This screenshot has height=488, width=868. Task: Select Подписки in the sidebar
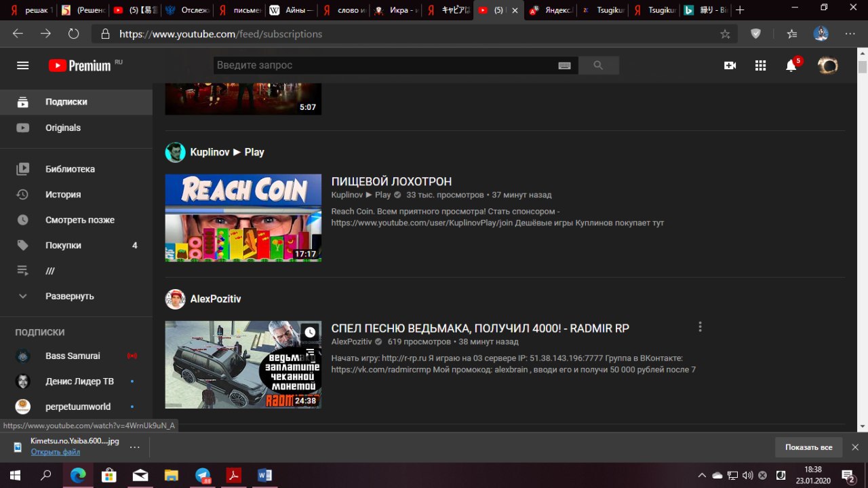tap(76, 102)
